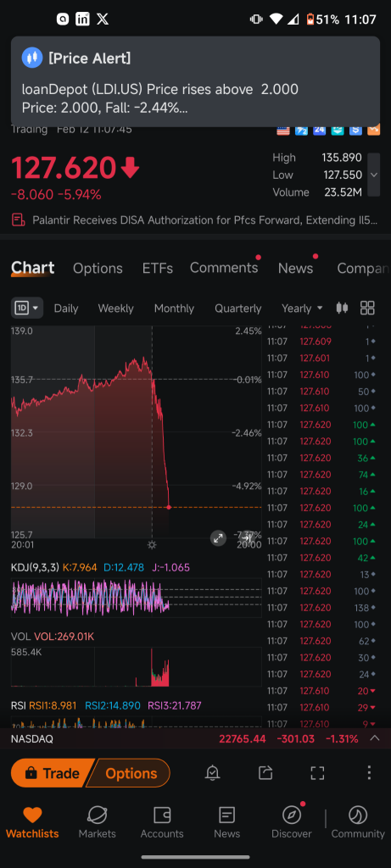
Task: Tap the tick row with volume 36
Action: pyautogui.click(x=321, y=458)
